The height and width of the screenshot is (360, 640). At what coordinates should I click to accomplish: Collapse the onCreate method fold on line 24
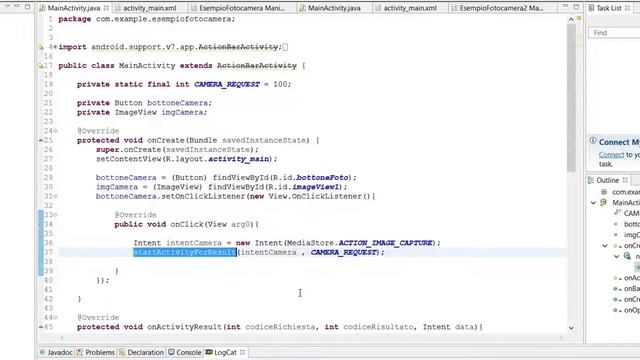coord(55,131)
